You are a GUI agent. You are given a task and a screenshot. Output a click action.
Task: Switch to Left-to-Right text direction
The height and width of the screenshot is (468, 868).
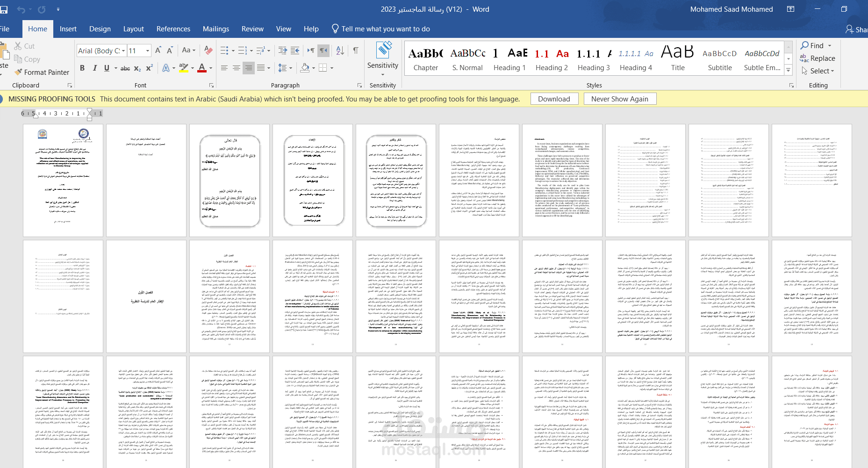pyautogui.click(x=311, y=50)
